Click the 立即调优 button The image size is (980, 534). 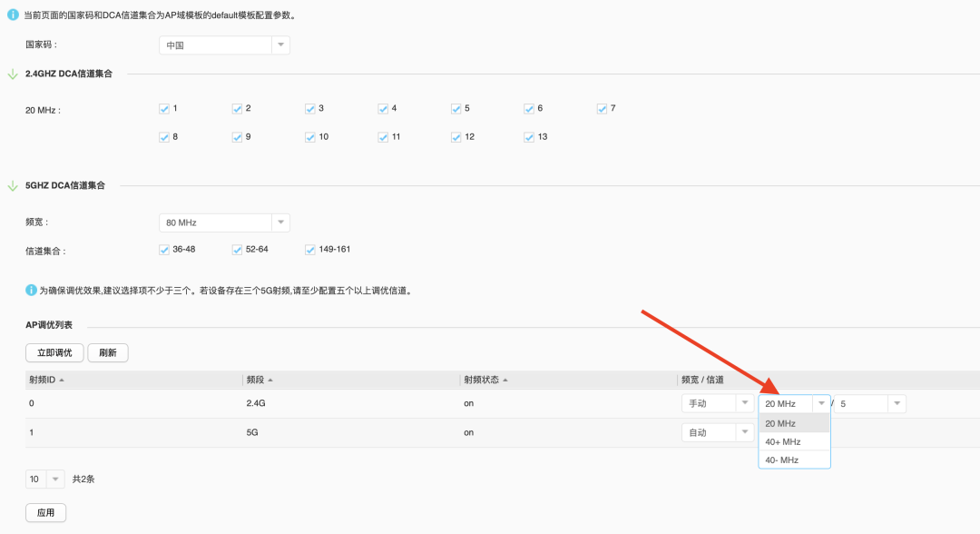click(x=54, y=352)
